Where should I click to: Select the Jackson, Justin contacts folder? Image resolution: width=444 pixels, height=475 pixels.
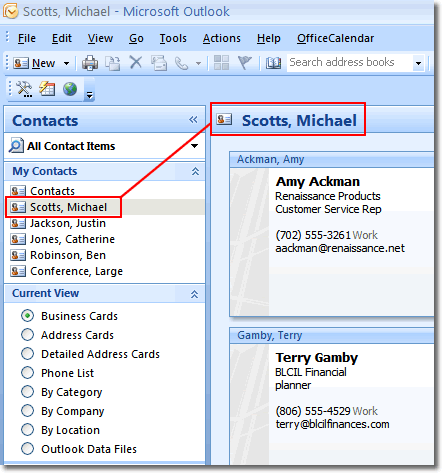pos(68,223)
